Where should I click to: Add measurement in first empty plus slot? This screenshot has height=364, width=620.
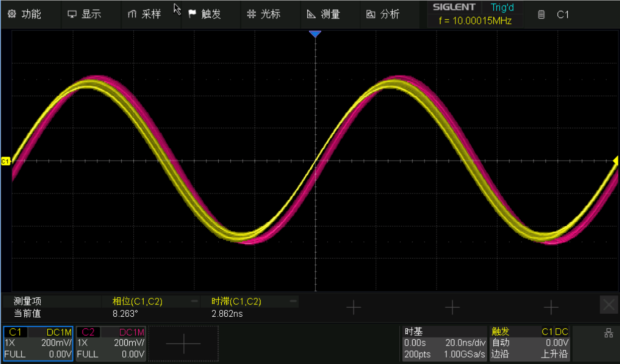[354, 308]
